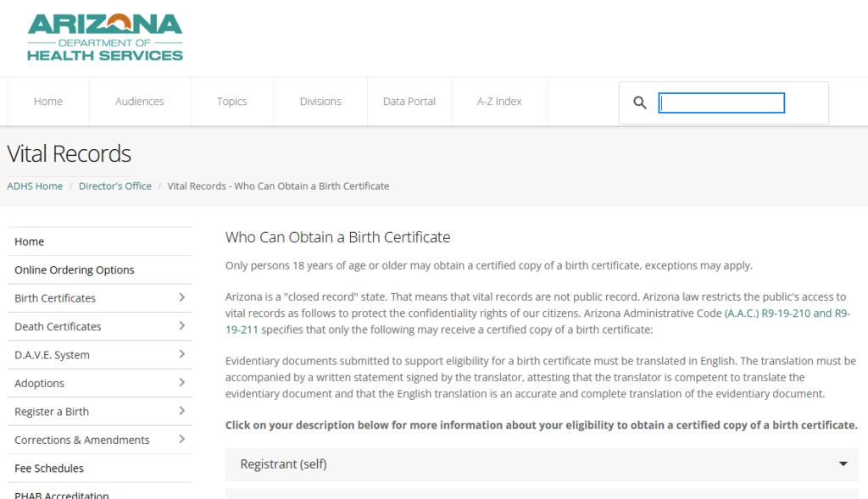
Task: Open the Divisions navigation menu
Action: pos(320,102)
